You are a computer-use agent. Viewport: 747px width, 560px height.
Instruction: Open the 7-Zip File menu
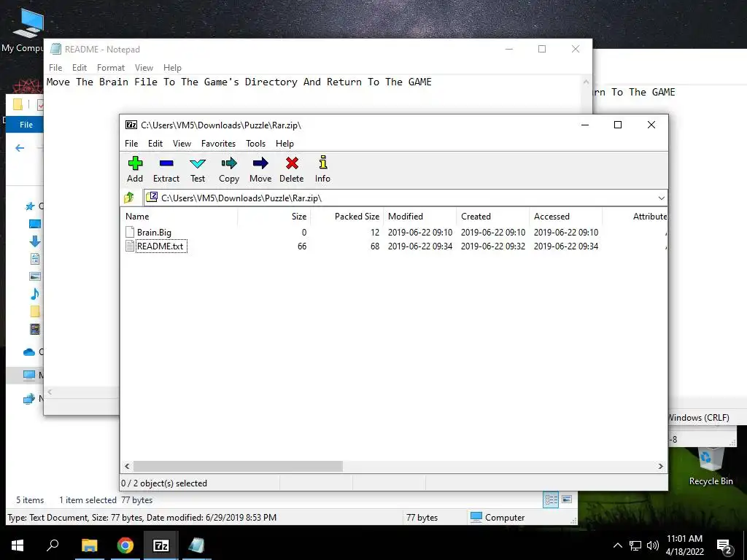[x=131, y=144]
